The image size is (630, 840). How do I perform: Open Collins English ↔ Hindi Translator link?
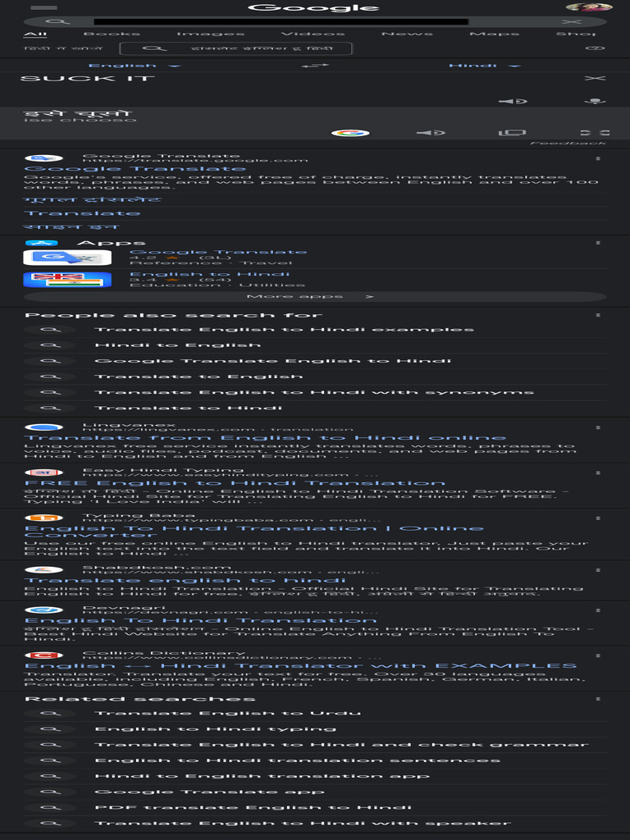pos(300,666)
